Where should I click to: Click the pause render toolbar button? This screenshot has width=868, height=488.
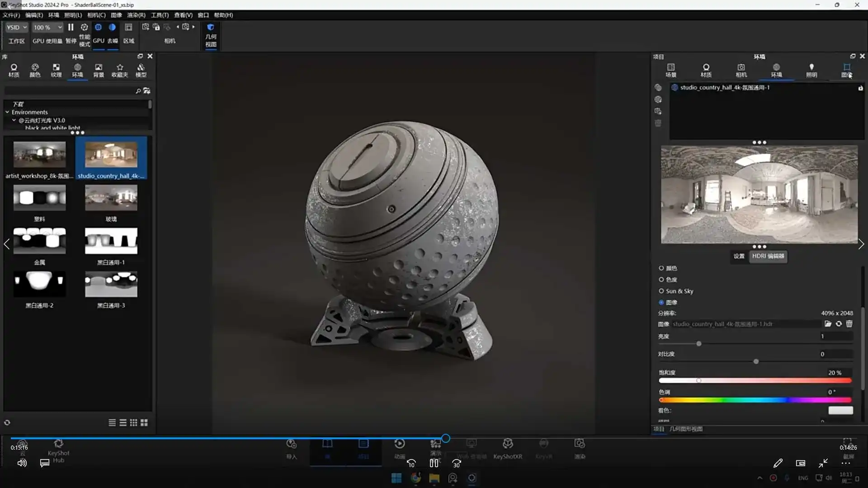click(x=71, y=28)
